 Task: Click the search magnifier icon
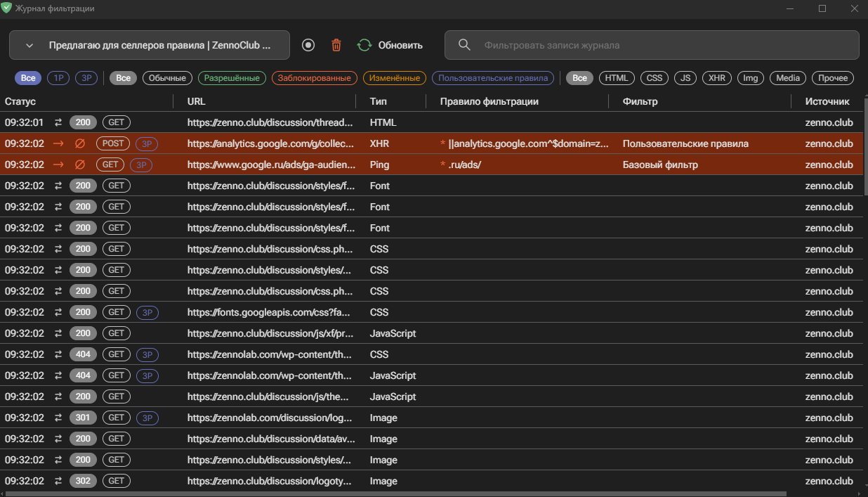464,45
